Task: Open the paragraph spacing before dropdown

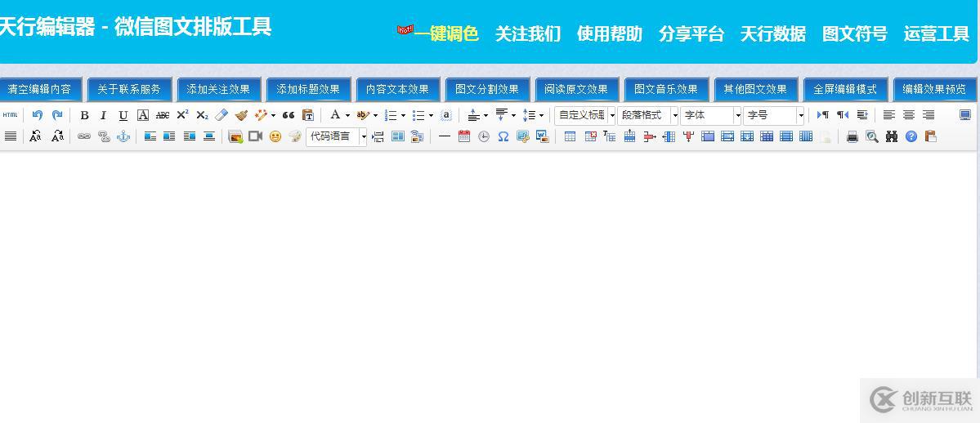Action: click(x=486, y=116)
